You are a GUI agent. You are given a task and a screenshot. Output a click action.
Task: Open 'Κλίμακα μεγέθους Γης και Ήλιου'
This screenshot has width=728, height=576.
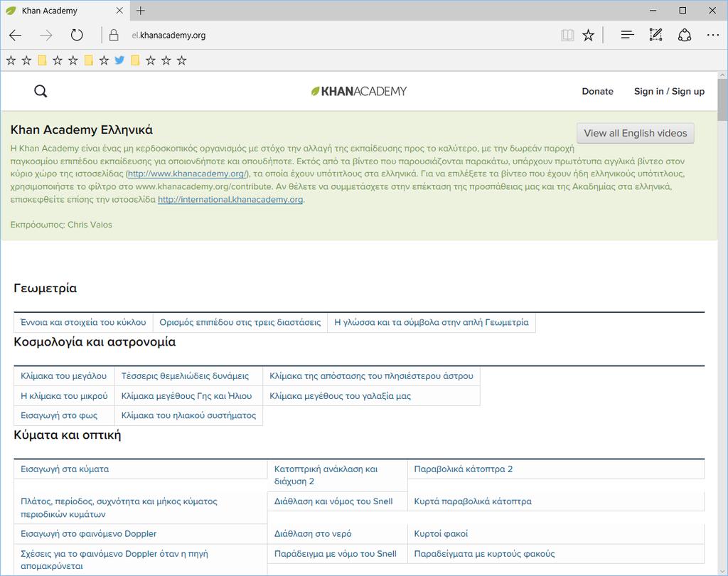coord(187,396)
